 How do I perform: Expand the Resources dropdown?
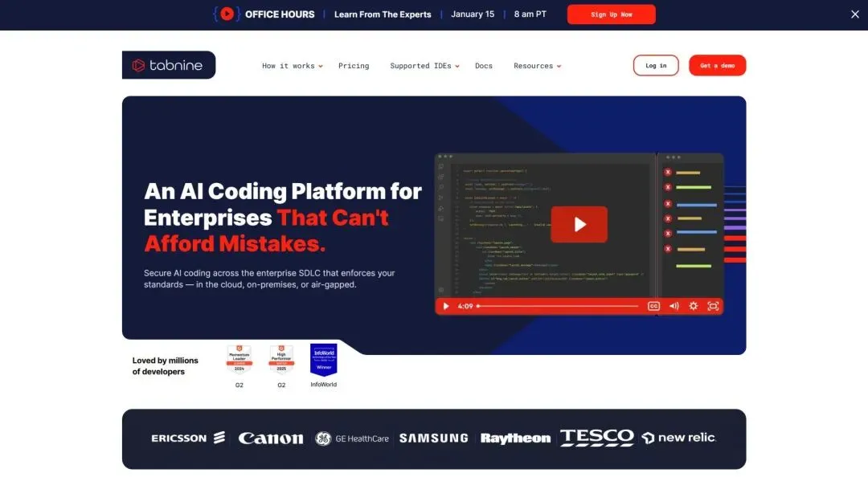tap(537, 66)
